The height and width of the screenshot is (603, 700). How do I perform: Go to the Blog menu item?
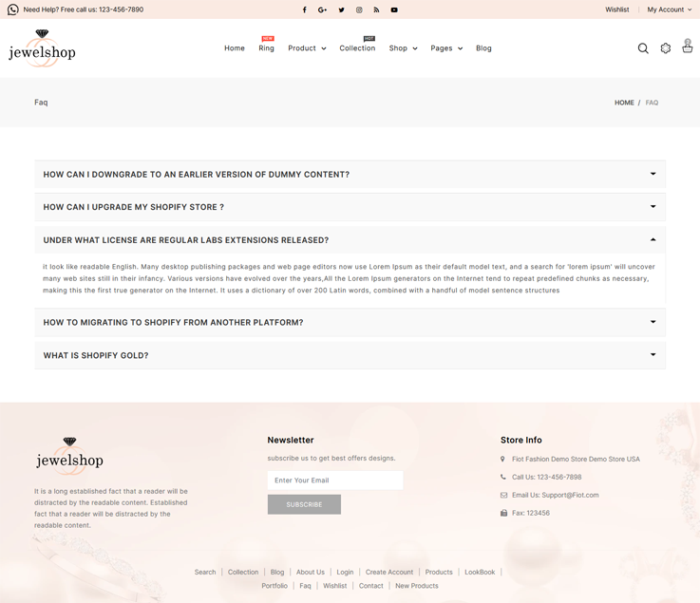tap(483, 48)
